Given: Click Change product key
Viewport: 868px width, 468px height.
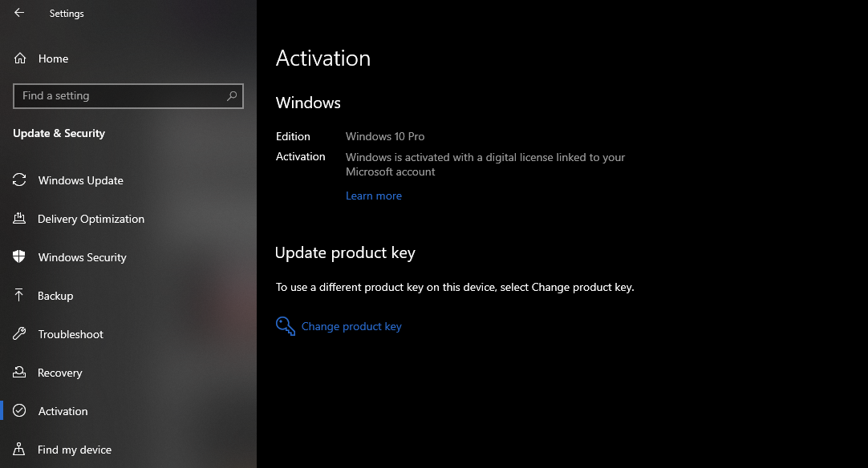Looking at the screenshot, I should (x=351, y=326).
